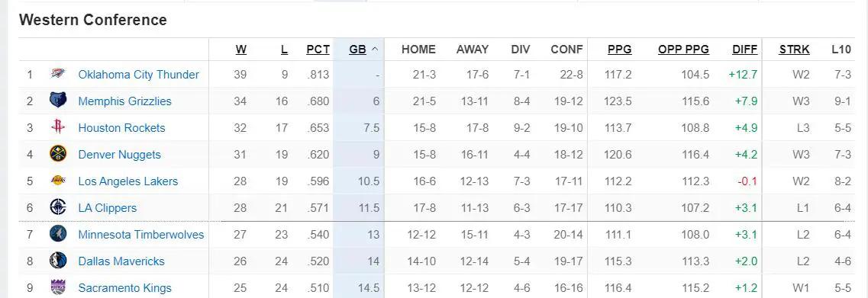Sort table by STRK column header
This screenshot has width=868, height=298.
[795, 50]
